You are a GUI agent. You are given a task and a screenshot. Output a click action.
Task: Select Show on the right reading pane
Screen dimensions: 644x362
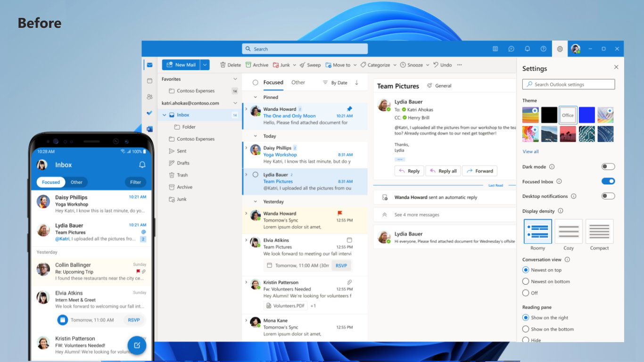pos(526,318)
